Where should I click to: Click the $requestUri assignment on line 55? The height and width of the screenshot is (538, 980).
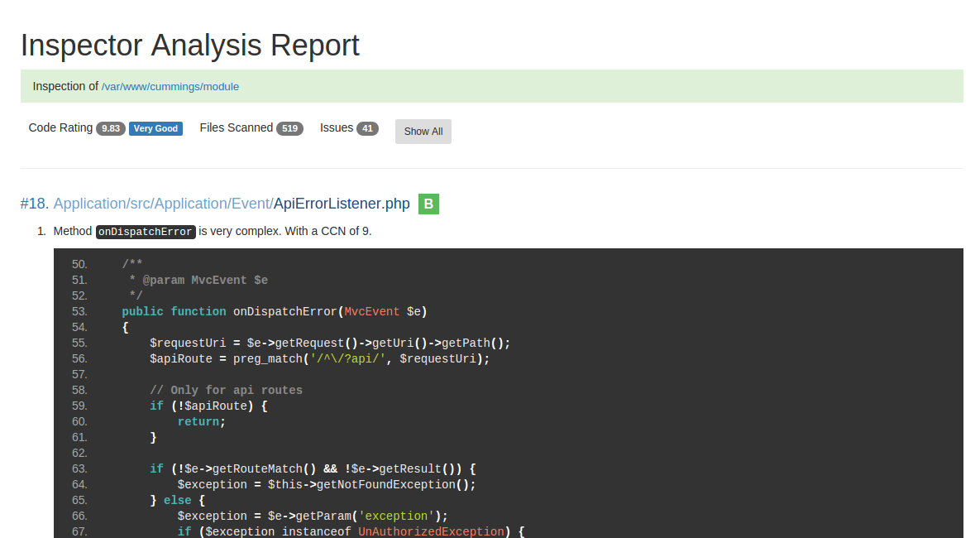(x=330, y=343)
